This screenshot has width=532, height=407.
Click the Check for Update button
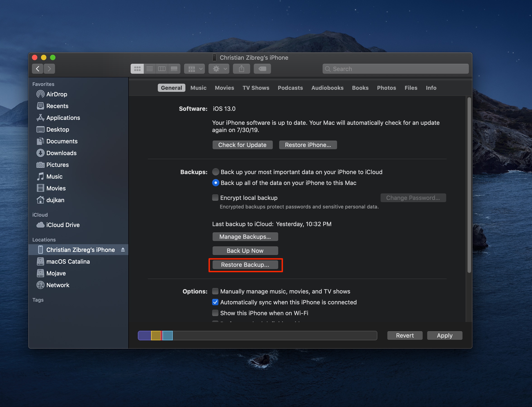pyautogui.click(x=242, y=145)
